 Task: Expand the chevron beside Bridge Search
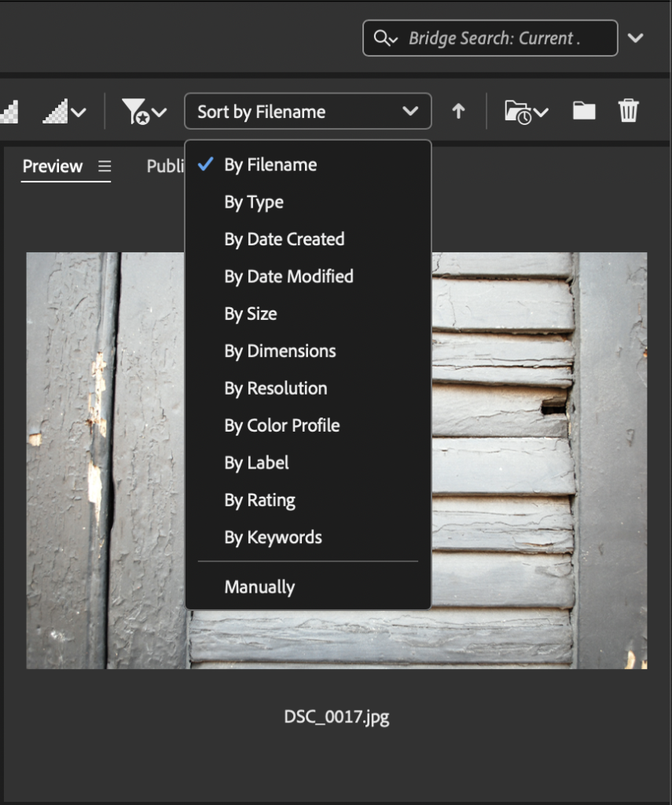(x=636, y=38)
